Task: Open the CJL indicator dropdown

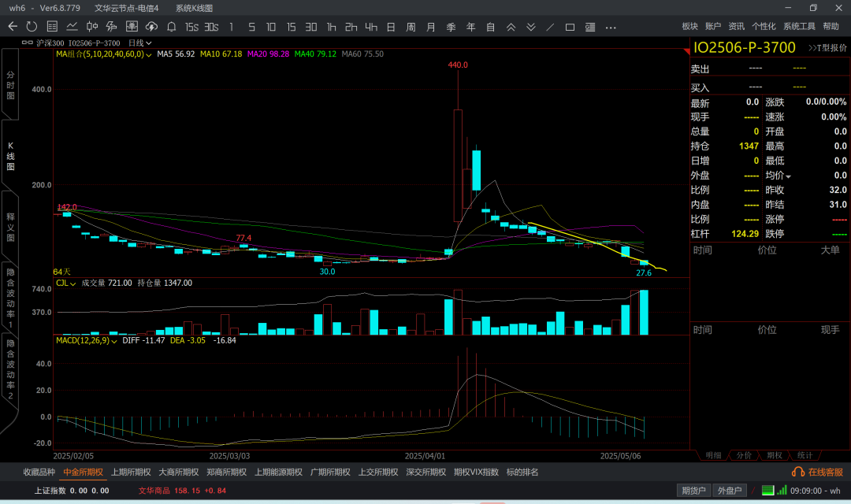Action: click(72, 283)
